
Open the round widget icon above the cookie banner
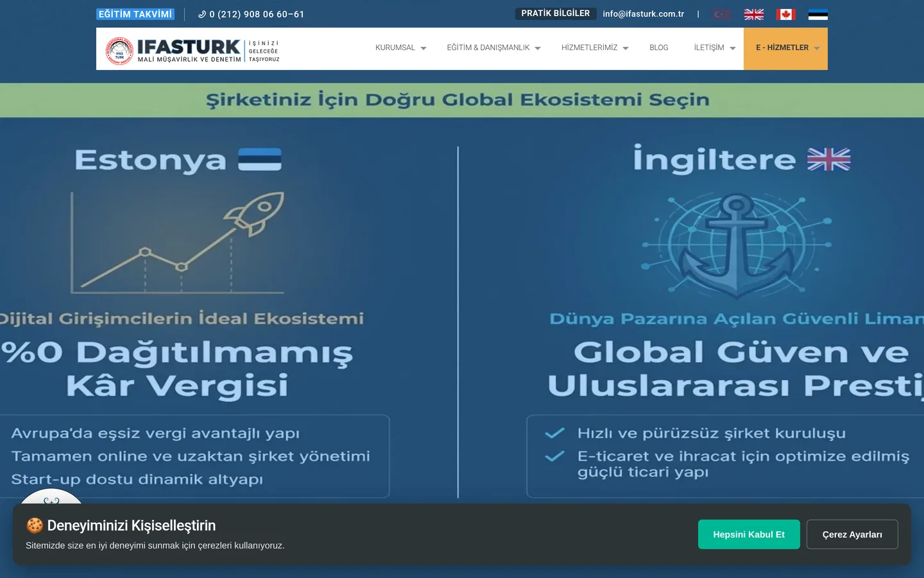[x=51, y=496]
